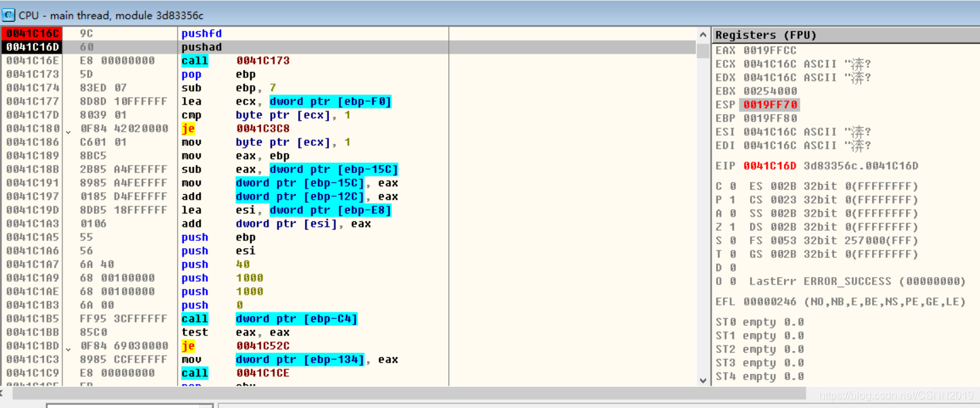Select the pushfd instruction
980x408 pixels.
(x=201, y=33)
